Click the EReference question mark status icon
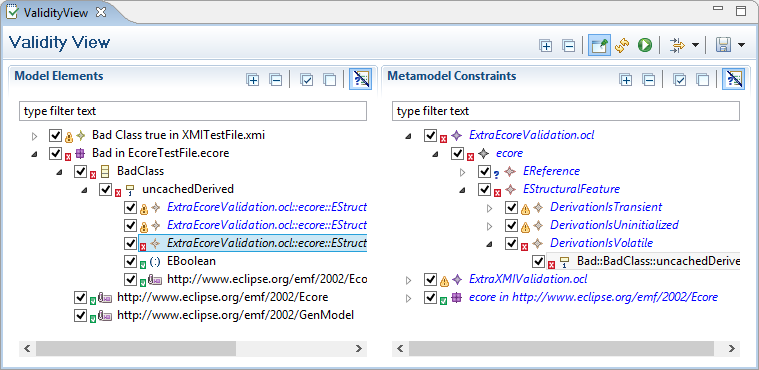Image resolution: width=759 pixels, height=370 pixels. 497,175
